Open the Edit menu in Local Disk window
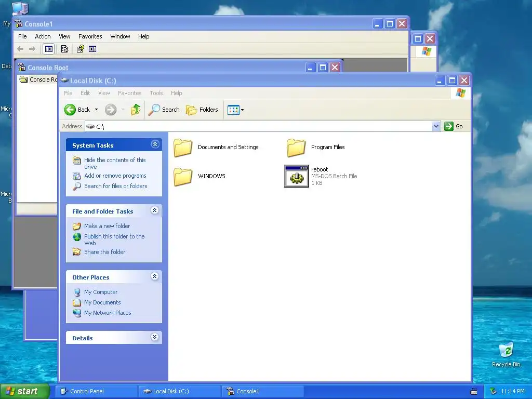 point(85,93)
